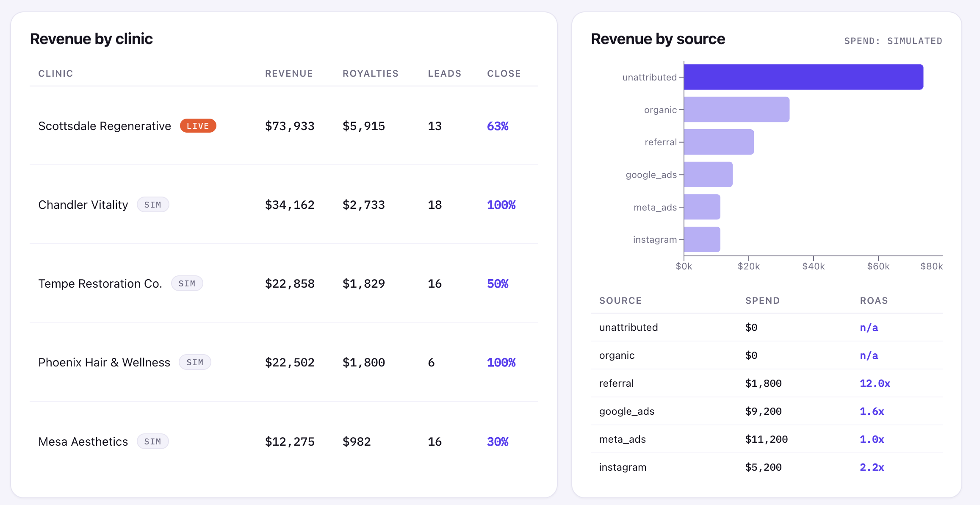Select the Mesa Aesthetics clinic name
The width and height of the screenshot is (980, 505).
pyautogui.click(x=83, y=441)
